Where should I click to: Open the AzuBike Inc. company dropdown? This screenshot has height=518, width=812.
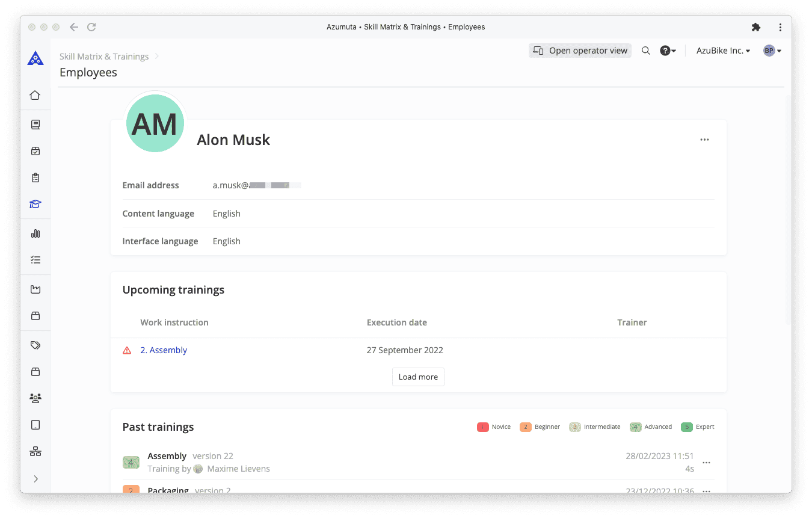point(722,51)
